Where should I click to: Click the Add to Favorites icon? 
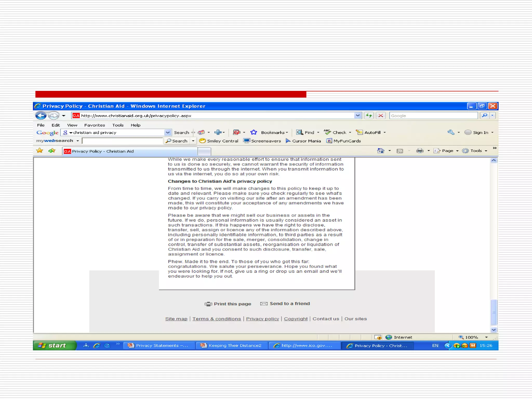pyautogui.click(x=52, y=151)
